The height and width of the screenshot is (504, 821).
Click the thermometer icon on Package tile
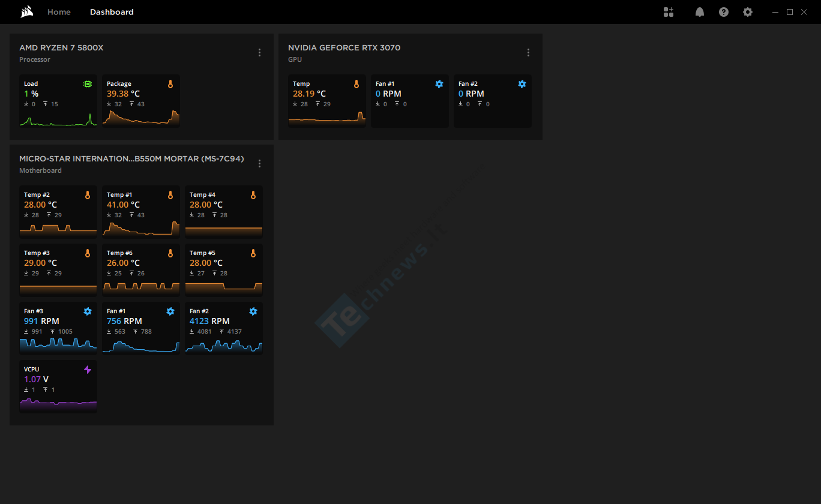tap(170, 85)
